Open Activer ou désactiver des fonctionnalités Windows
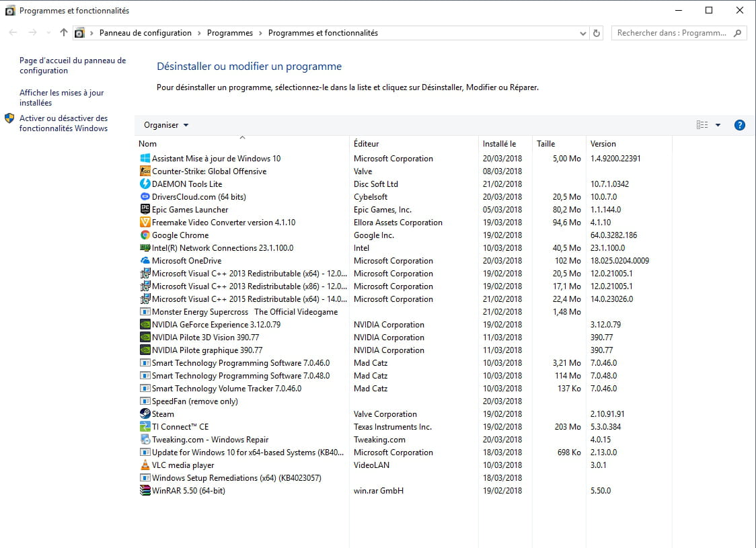Viewport: 756px width, 548px height. pos(63,123)
